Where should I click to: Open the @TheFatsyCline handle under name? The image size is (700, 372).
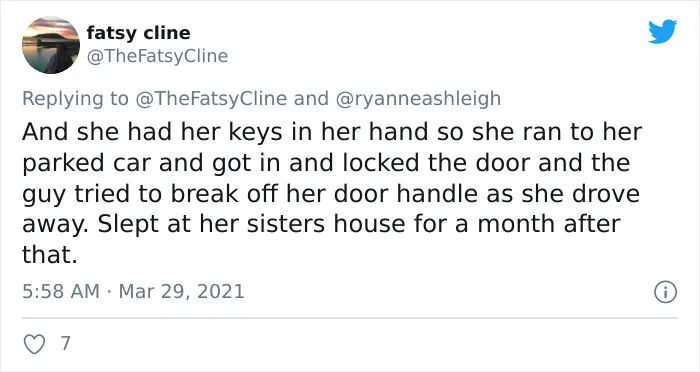tap(157, 56)
